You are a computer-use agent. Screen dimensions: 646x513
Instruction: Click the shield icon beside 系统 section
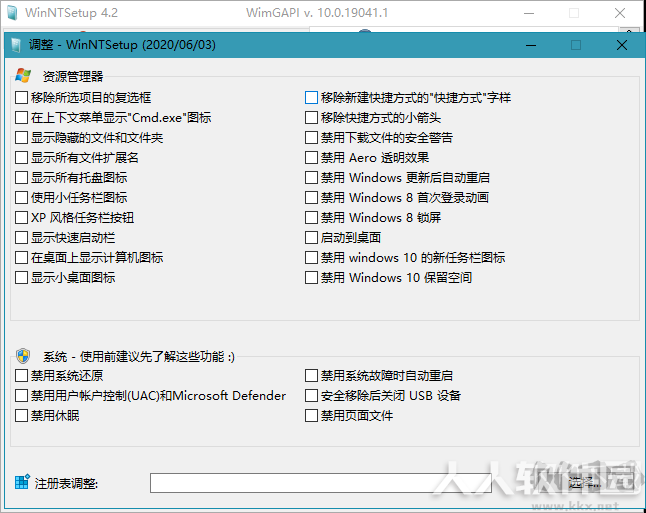(x=23, y=356)
